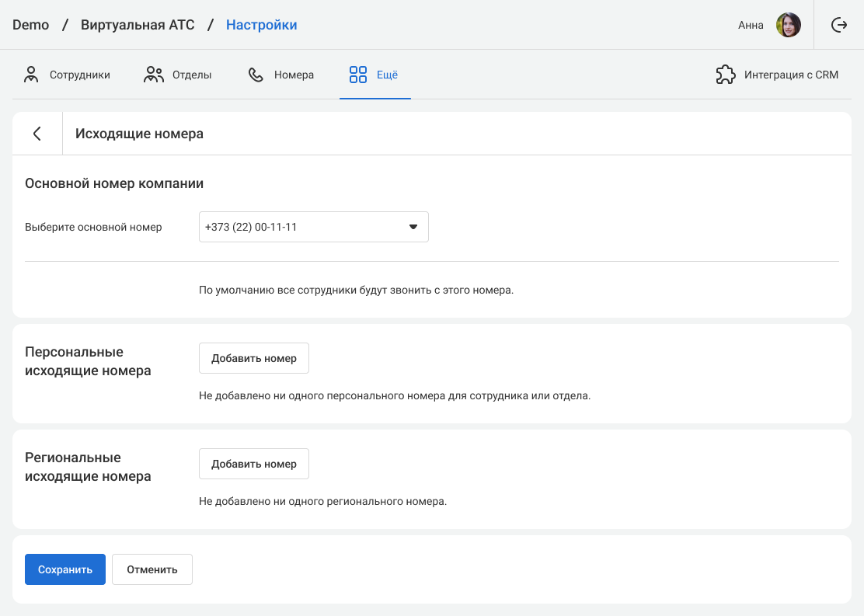
Task: Click the single-person Сотрудники icon
Action: (31, 75)
